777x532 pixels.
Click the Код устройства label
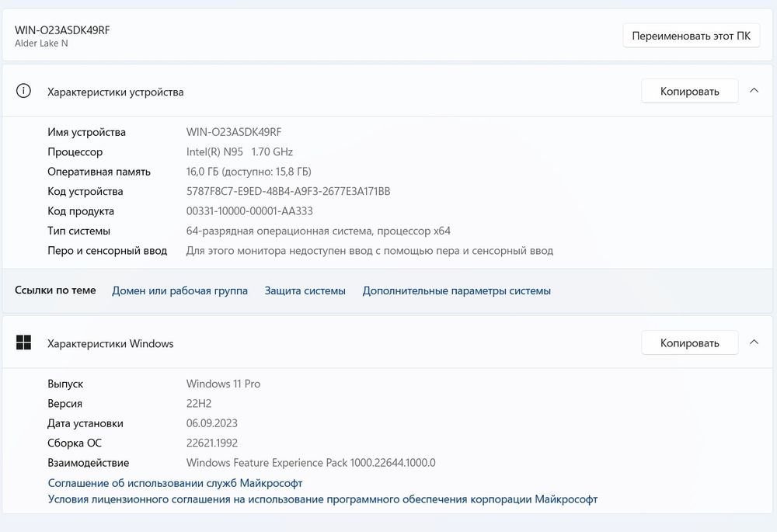[85, 192]
